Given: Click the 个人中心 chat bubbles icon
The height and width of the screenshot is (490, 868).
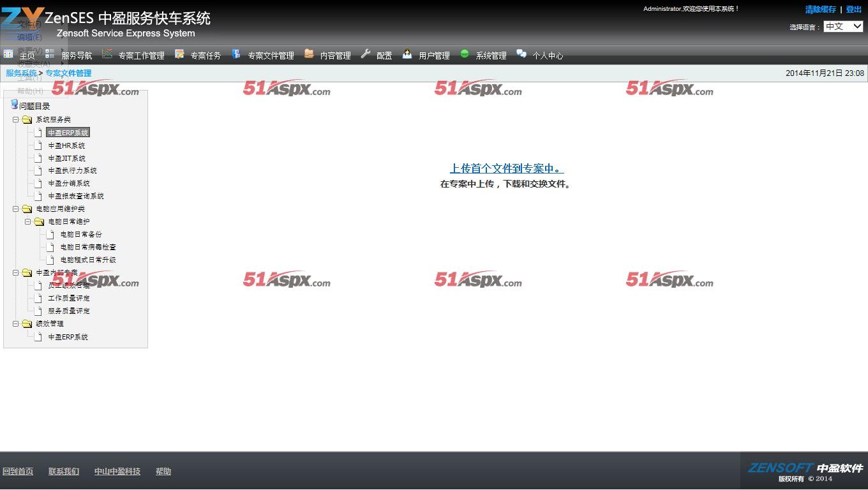Looking at the screenshot, I should click(x=521, y=54).
